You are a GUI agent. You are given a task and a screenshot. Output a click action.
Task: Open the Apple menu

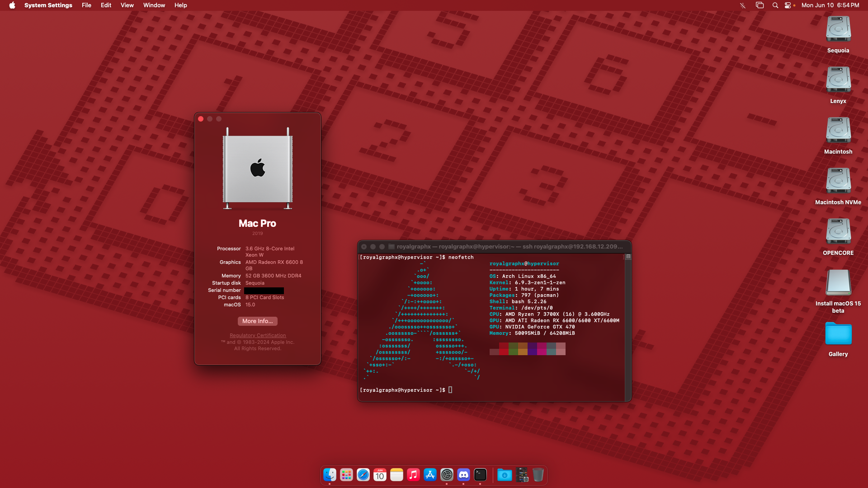[x=12, y=5]
